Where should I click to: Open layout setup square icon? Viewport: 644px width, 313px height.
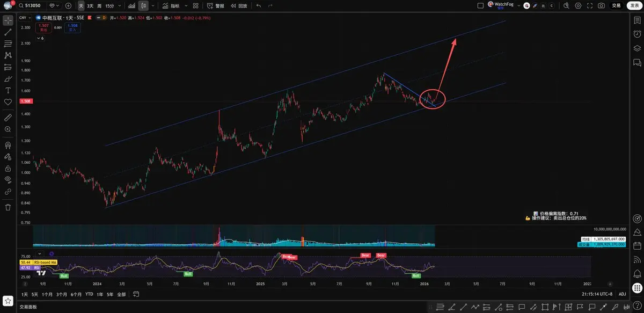click(481, 5)
